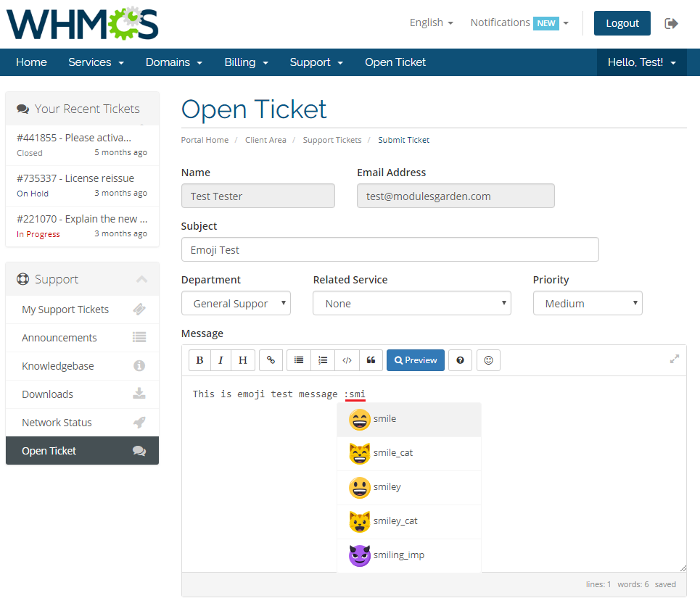The height and width of the screenshot is (606, 700).
Task: Click My Support Tickets ticket icon
Action: click(x=139, y=310)
